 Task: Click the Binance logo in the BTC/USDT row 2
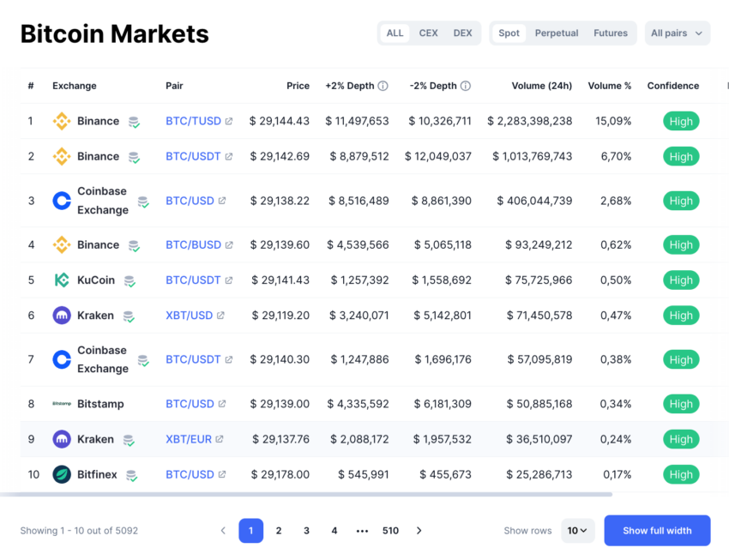pos(62,157)
